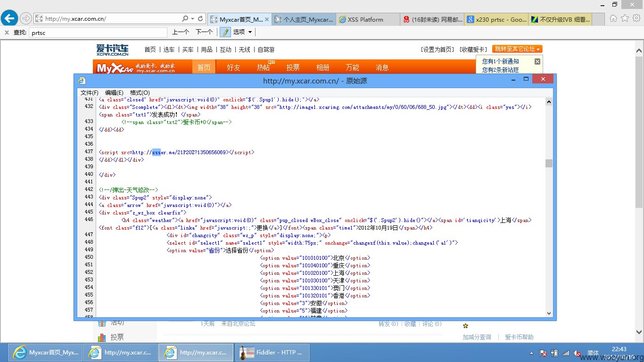Open the 跳转至其它论坛 dropdown
The width and height of the screenshot is (644, 362).
pos(517,49)
